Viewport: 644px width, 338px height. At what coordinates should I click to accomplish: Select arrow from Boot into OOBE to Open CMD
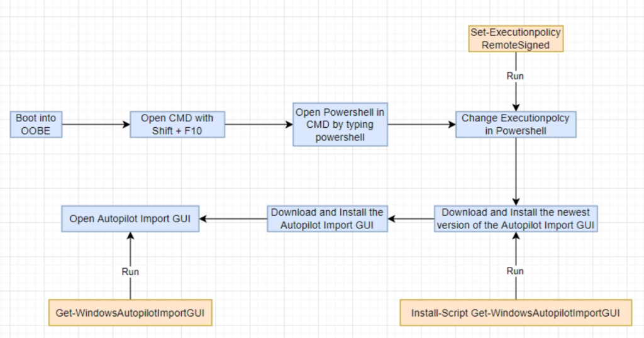coord(96,124)
